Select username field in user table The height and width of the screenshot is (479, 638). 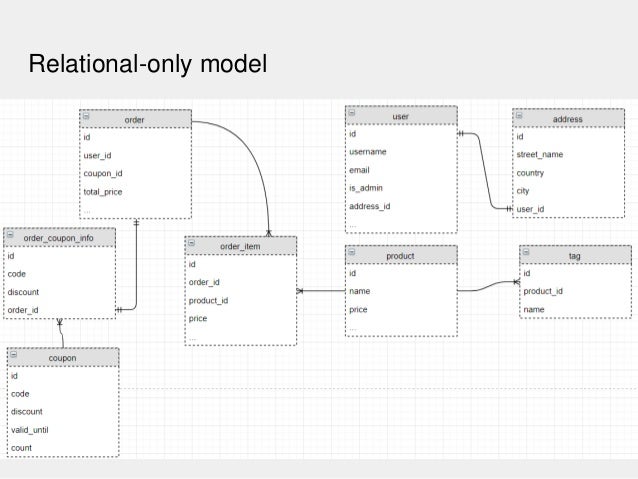pyautogui.click(x=401, y=152)
